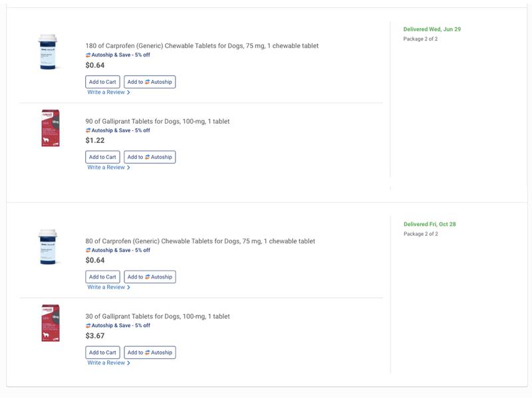The height and width of the screenshot is (399, 532).
Task: Write a review for 90 Galliprant tablets
Action: 108,168
